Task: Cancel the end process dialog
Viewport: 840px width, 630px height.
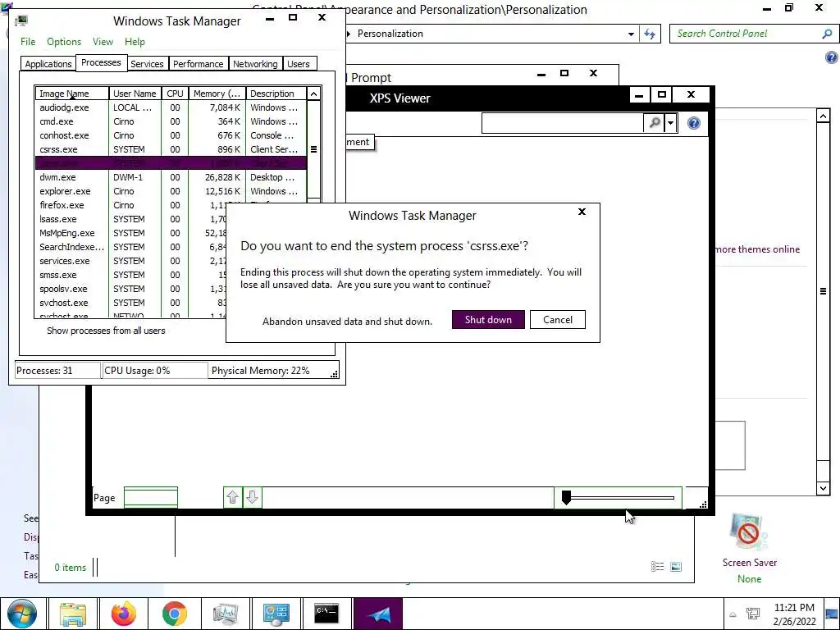Action: (557, 319)
